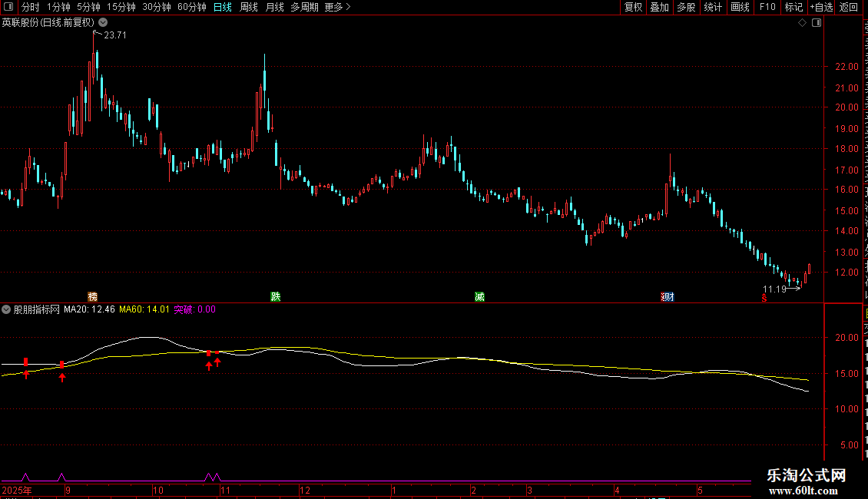Switch to 周线 weekly chart

tap(249, 7)
